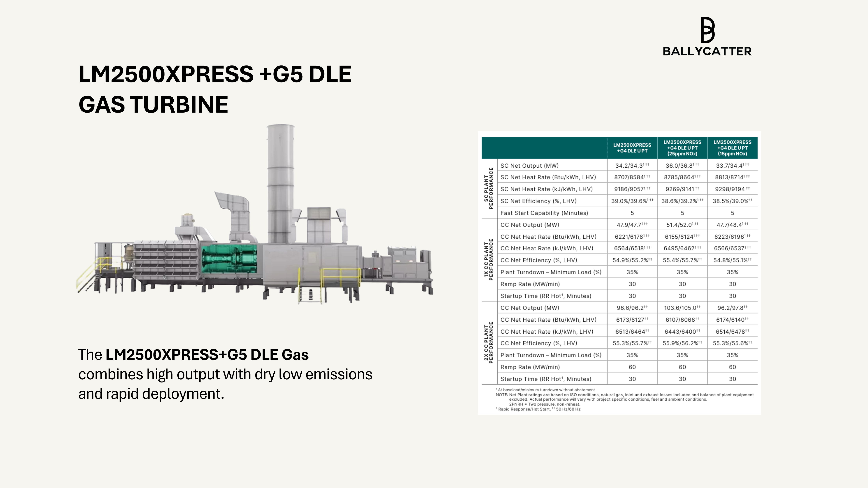Viewport: 868px width, 488px height.
Task: Click the text 'and rapid deployment.'
Action: point(151,394)
